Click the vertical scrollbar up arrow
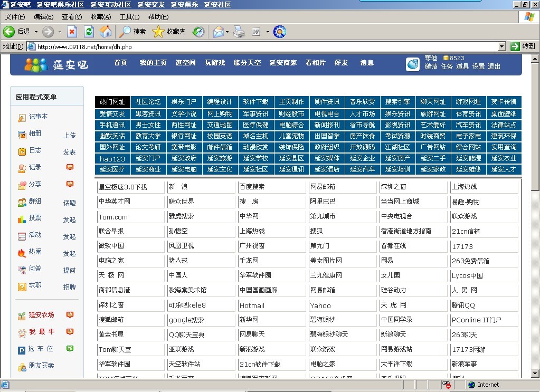Screen dimensions: 540x392 point(535,59)
